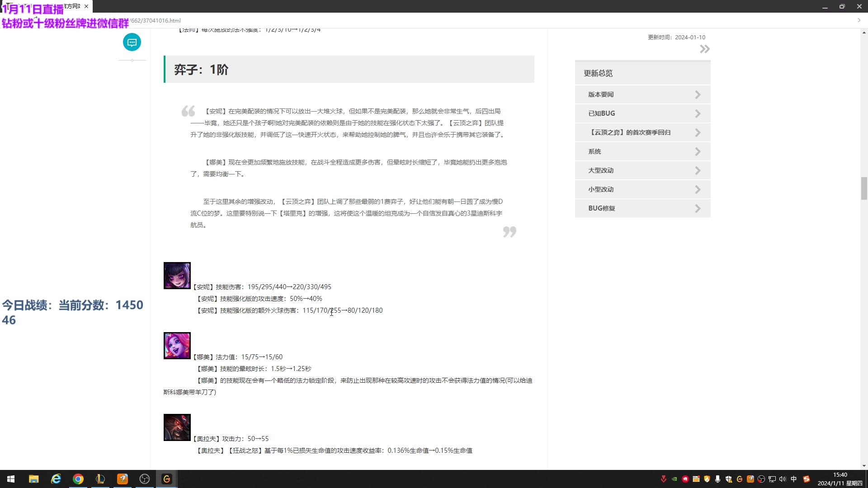Open the BUG修复 section link
The image size is (868, 488).
click(x=602, y=208)
